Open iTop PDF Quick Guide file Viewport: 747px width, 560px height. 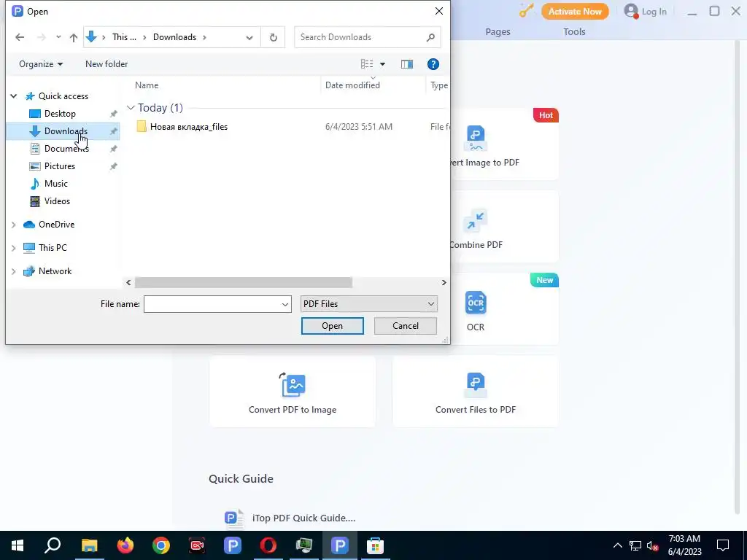290,518
